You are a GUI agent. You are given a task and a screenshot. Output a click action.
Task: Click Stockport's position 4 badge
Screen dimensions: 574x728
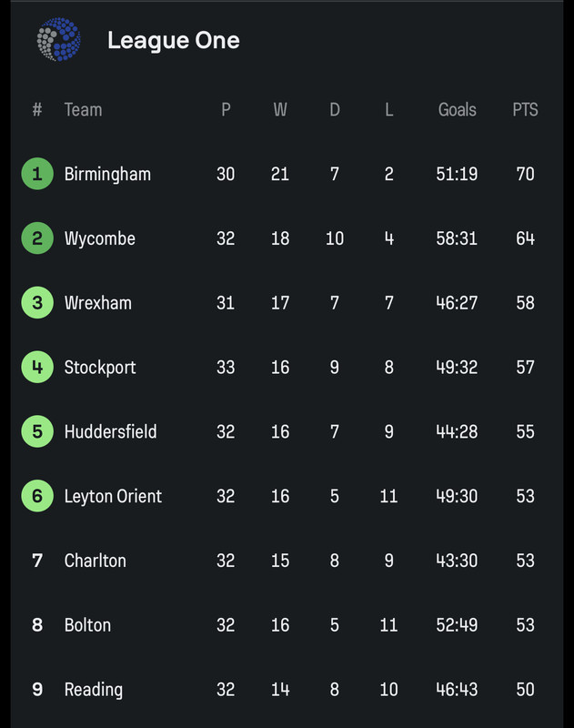(x=37, y=367)
